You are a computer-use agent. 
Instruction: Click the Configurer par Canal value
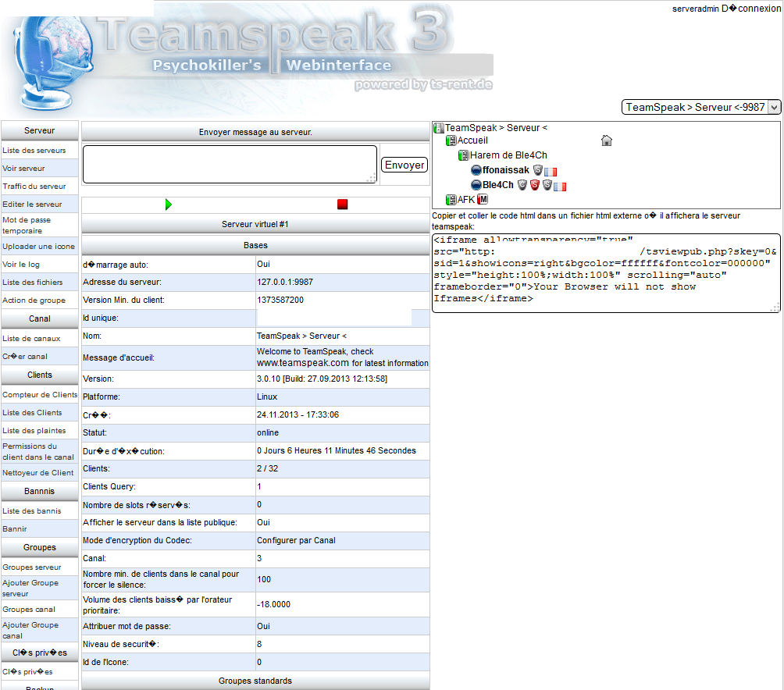point(296,541)
